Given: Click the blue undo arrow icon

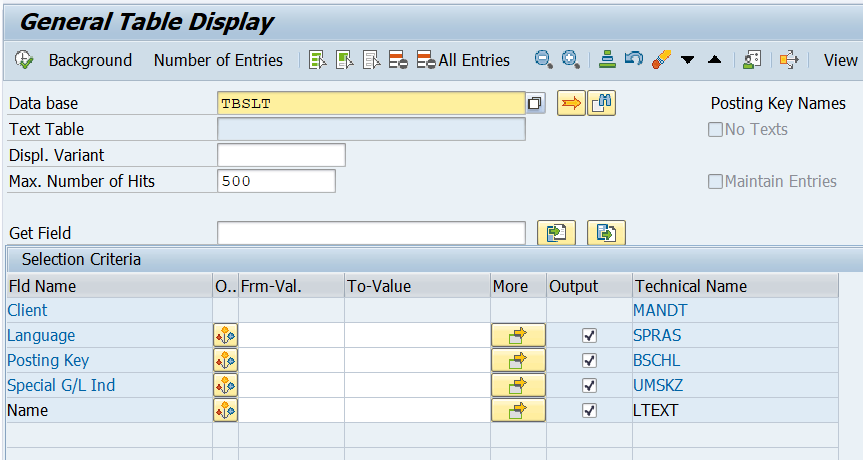Looking at the screenshot, I should point(634,58).
